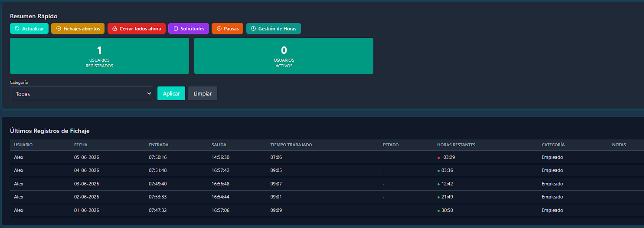
Task: Apply the filter with Aplicar
Action: [171, 93]
